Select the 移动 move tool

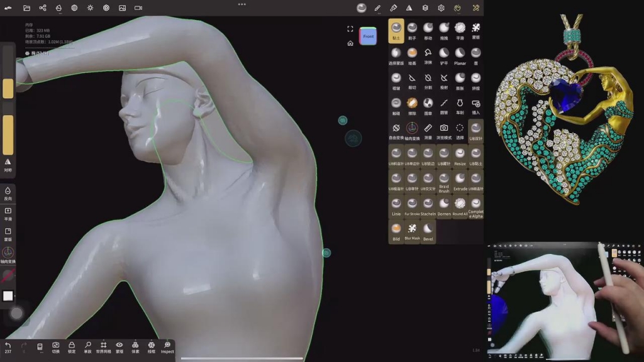click(428, 31)
